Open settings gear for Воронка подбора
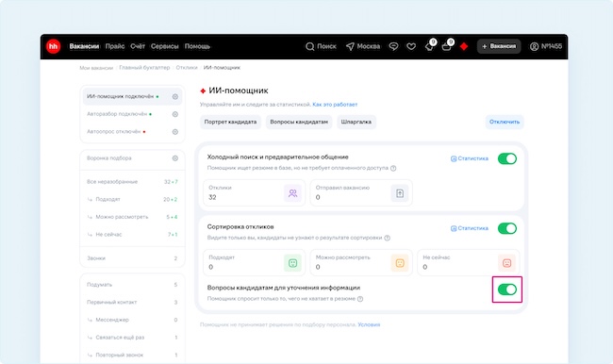613x364 pixels. click(175, 158)
